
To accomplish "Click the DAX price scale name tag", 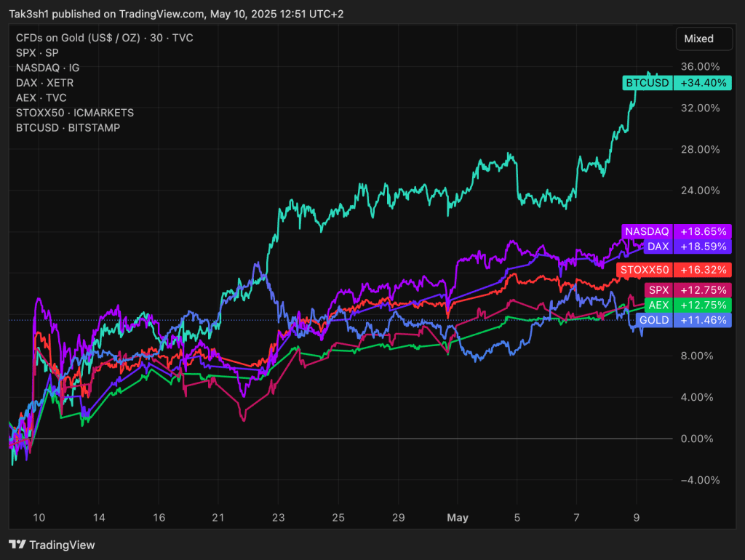I will pos(658,247).
